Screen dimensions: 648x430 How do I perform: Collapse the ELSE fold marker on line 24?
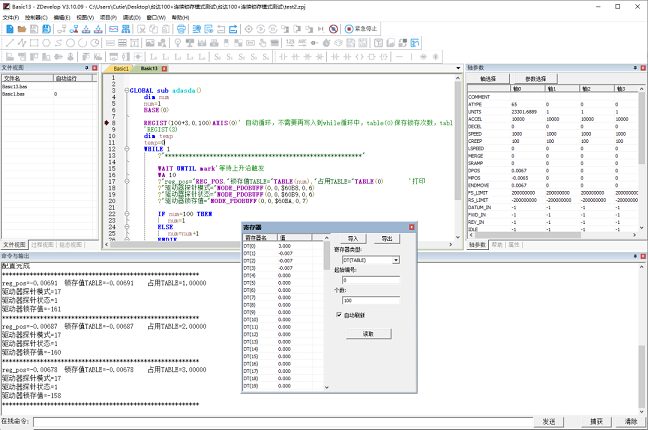pyautogui.click(x=126, y=227)
